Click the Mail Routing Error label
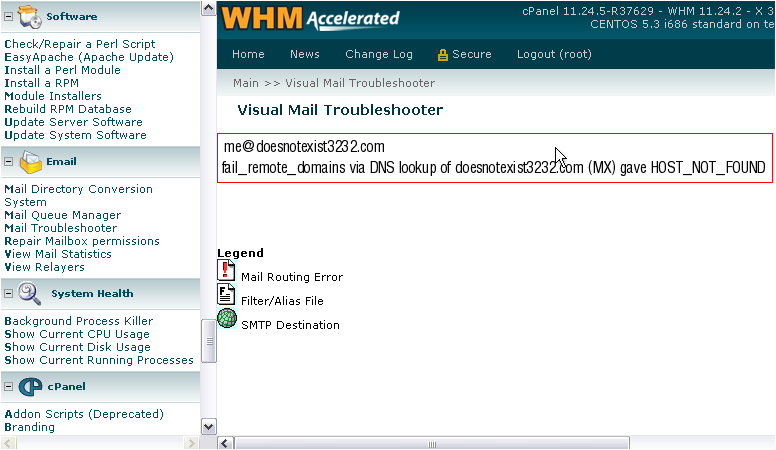The height and width of the screenshot is (450, 776). point(292,277)
